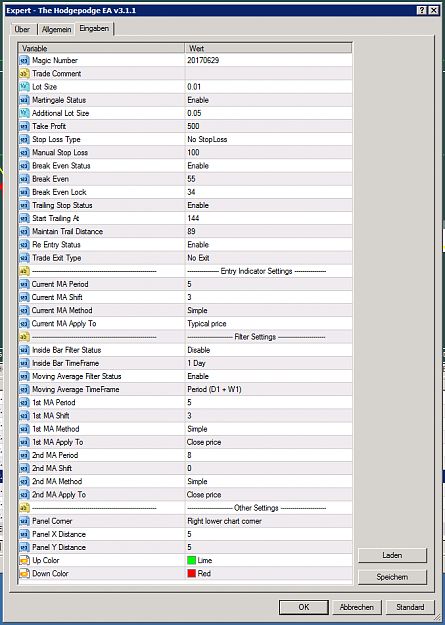This screenshot has height=625, width=445.
Task: Switch to the Allgemein tab
Action: pyautogui.click(x=57, y=29)
